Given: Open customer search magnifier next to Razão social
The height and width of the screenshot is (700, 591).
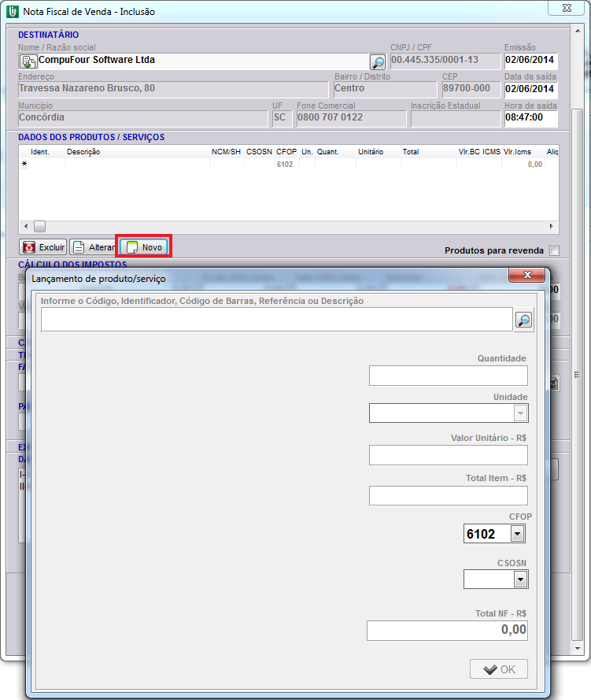Looking at the screenshot, I should pyautogui.click(x=378, y=62).
